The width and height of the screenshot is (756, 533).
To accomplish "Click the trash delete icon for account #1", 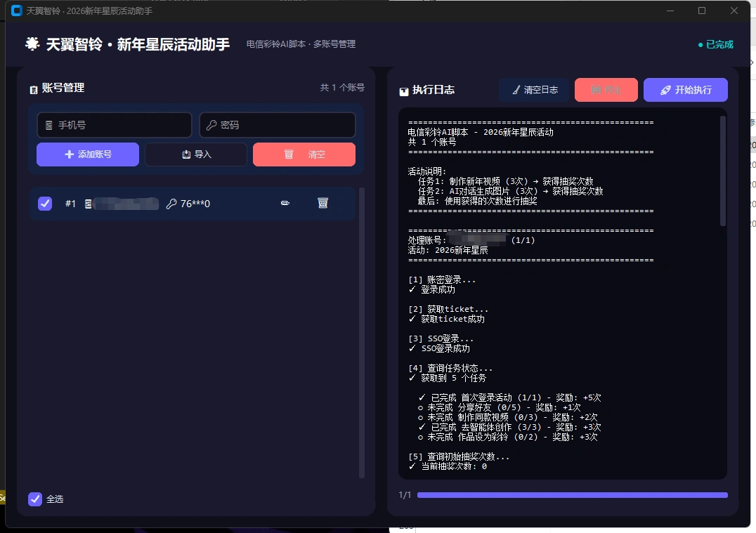I will pos(322,203).
